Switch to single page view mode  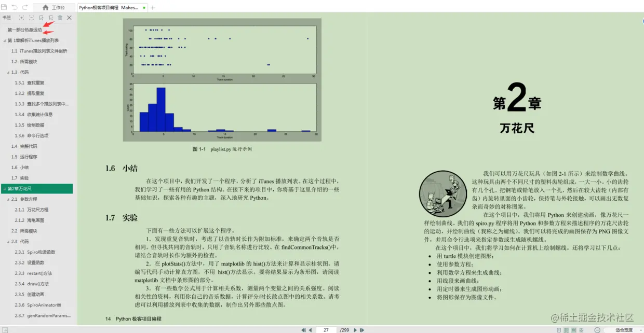(559, 330)
